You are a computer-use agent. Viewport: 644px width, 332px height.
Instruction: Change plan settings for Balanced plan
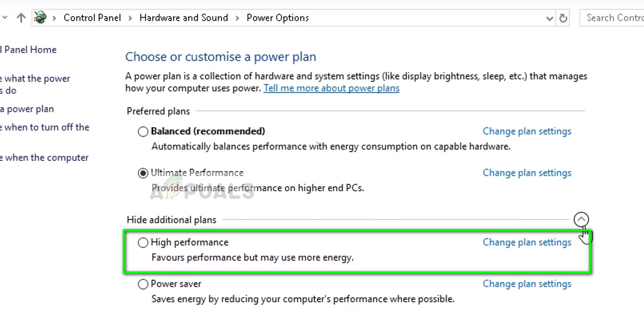coord(527,131)
